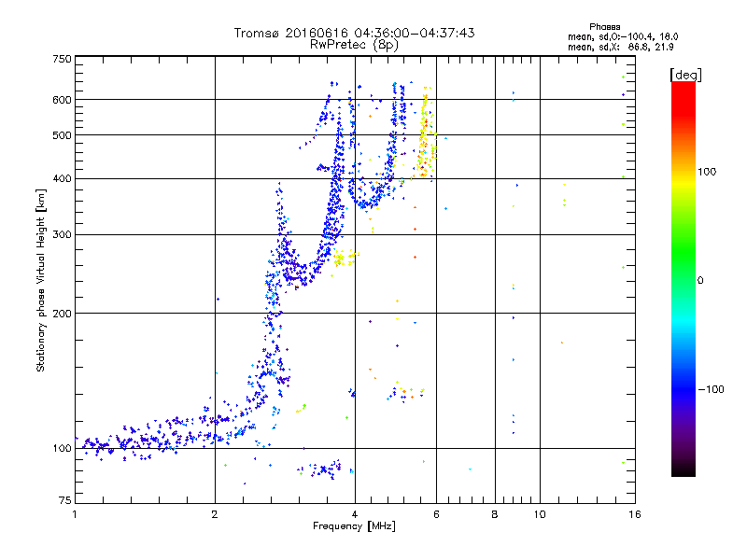Click the y-axis tick label '750'
747x560 pixels.
(63, 59)
